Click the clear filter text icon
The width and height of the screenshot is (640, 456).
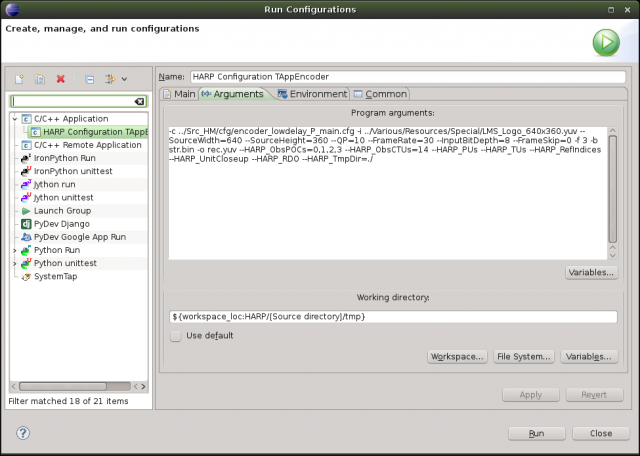139,101
